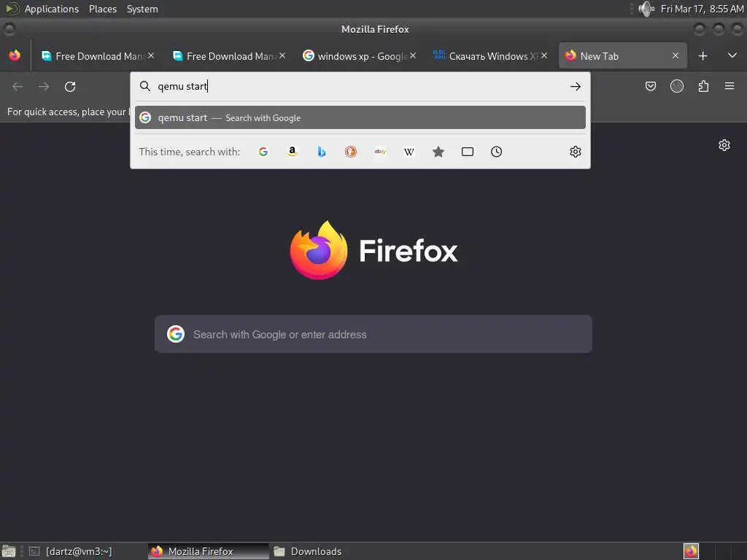Viewport: 747px width, 560px height.
Task: Search this time with Wikipedia
Action: (x=409, y=152)
